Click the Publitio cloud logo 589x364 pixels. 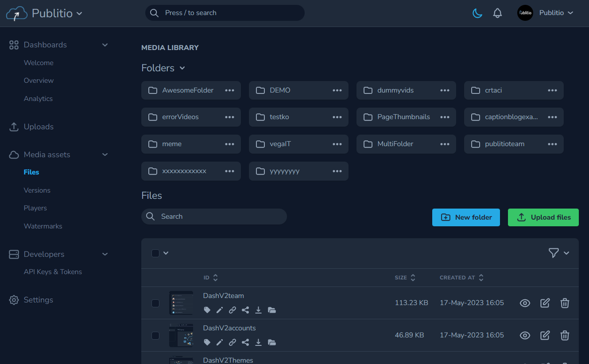[16, 14]
